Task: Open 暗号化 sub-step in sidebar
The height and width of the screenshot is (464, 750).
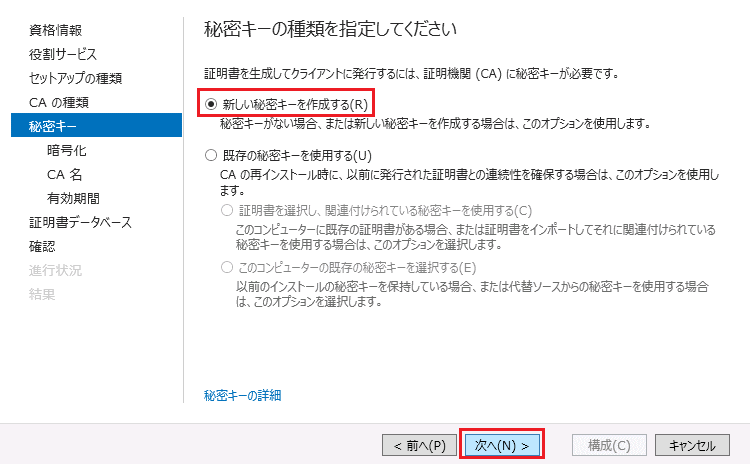Action: click(x=66, y=150)
